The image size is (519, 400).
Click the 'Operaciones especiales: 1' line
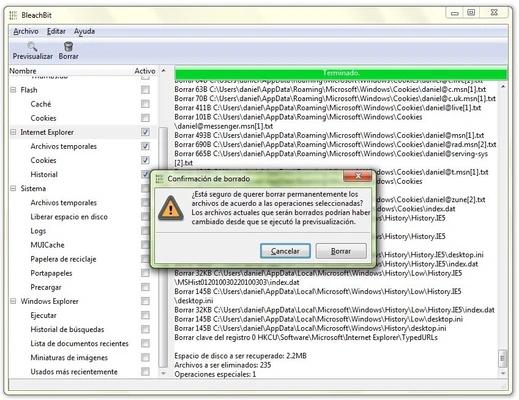coord(215,374)
